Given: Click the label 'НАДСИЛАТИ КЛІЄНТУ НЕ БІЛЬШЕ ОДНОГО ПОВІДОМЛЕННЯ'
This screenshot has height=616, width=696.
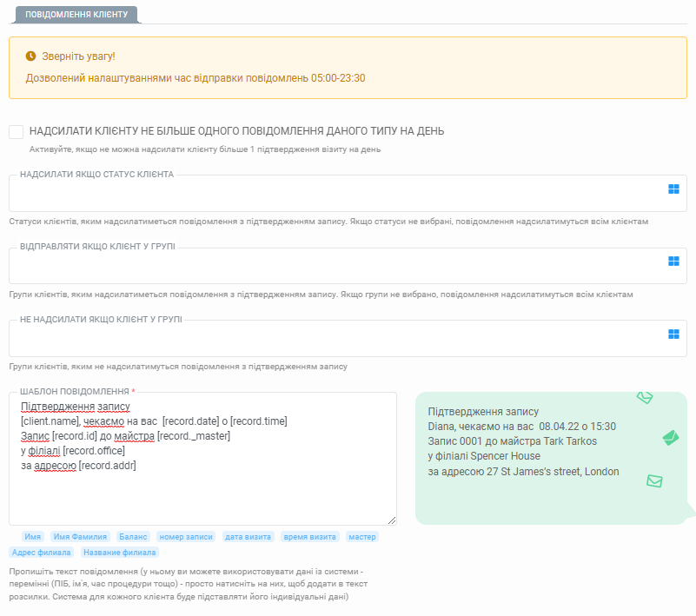Looking at the screenshot, I should point(236,131).
